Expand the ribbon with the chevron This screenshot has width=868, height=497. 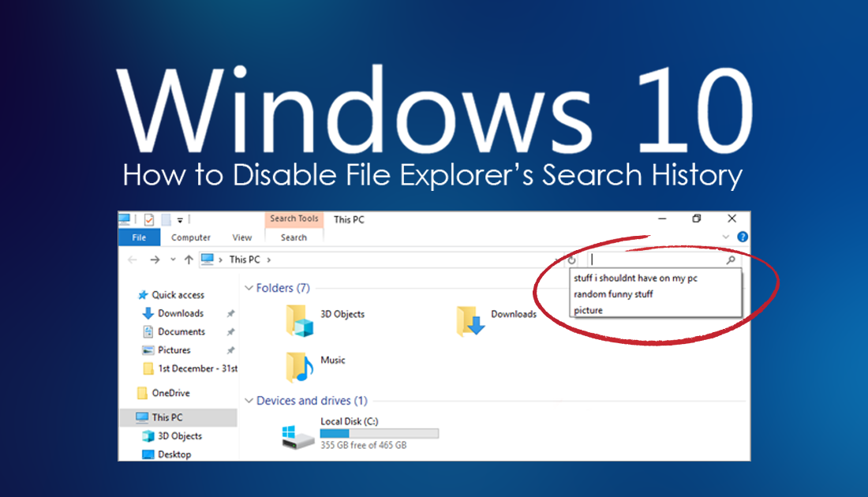click(x=726, y=237)
